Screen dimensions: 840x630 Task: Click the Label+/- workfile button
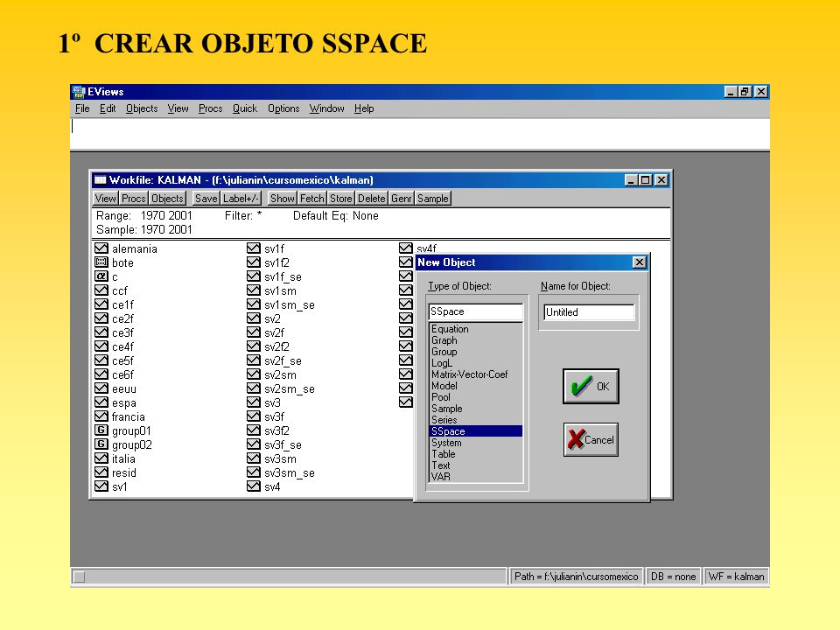click(x=241, y=199)
